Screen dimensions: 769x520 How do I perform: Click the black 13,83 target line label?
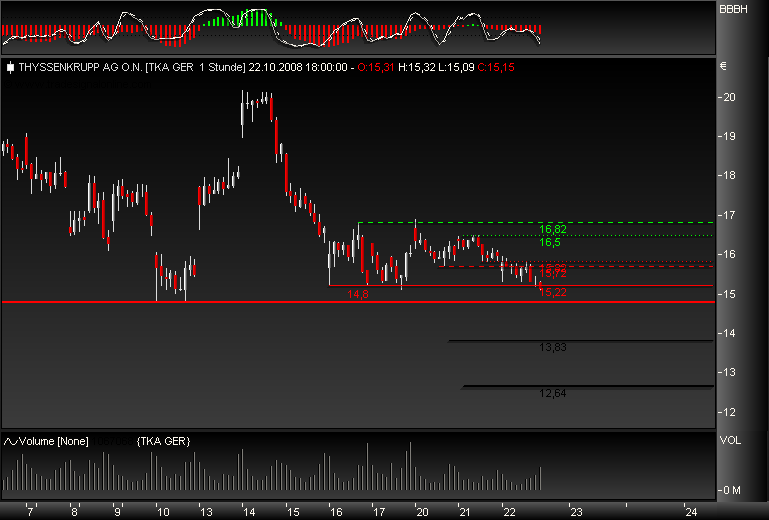[x=553, y=347]
